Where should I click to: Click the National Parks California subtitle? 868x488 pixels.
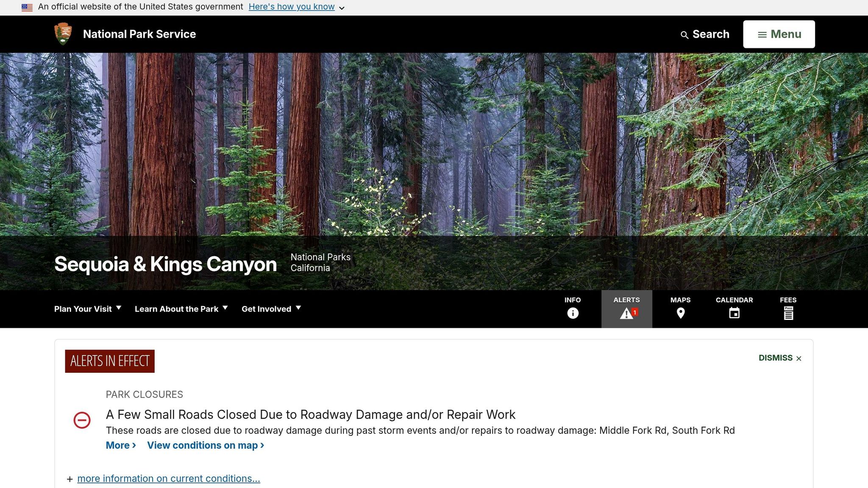[x=320, y=263]
